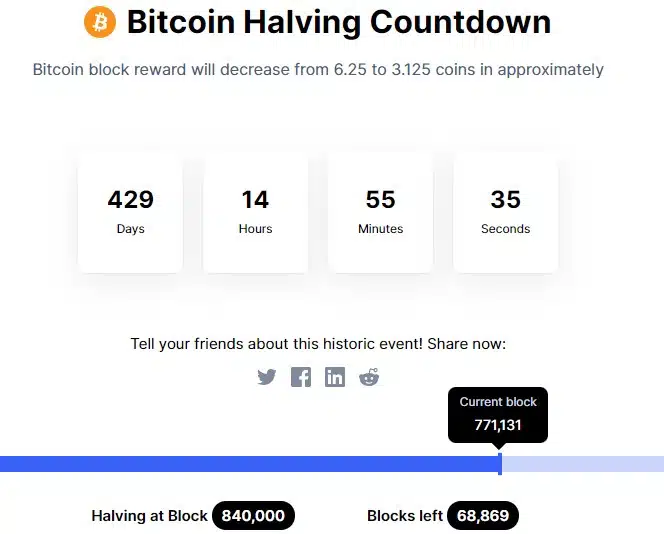The height and width of the screenshot is (534, 664).
Task: Click the 840,000 halving block badge
Action: coord(253,515)
